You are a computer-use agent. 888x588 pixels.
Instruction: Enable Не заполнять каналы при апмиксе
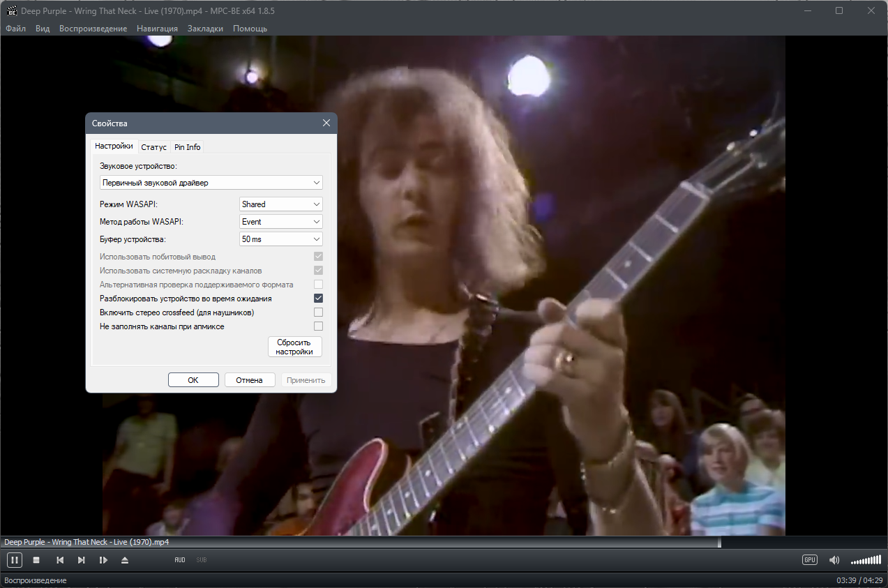coord(318,326)
